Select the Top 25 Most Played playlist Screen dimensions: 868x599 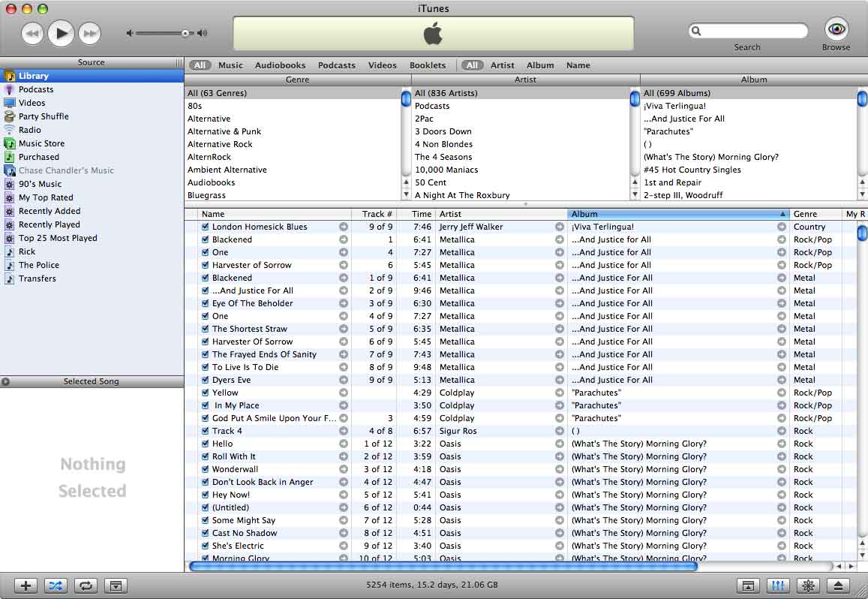92,238
